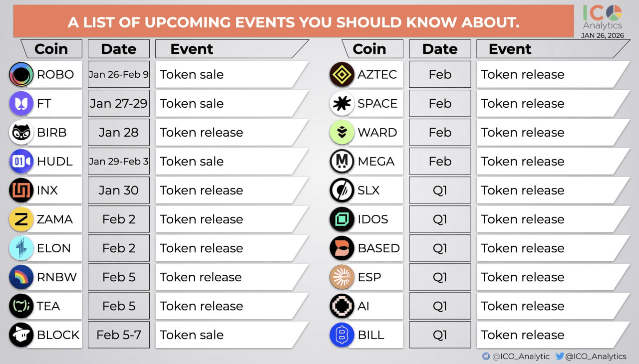Click the SPACE starburst logo icon
This screenshot has width=639, height=364.
click(342, 104)
